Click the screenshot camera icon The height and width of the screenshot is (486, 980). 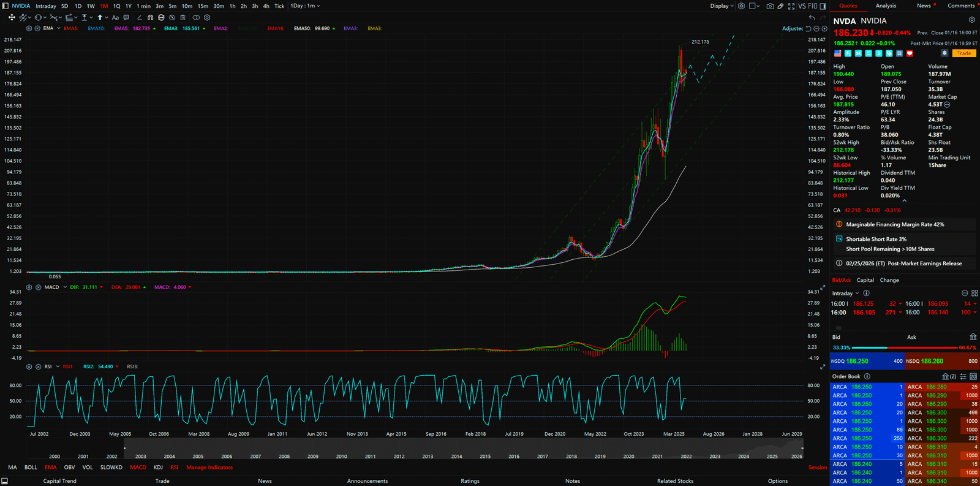point(770,6)
